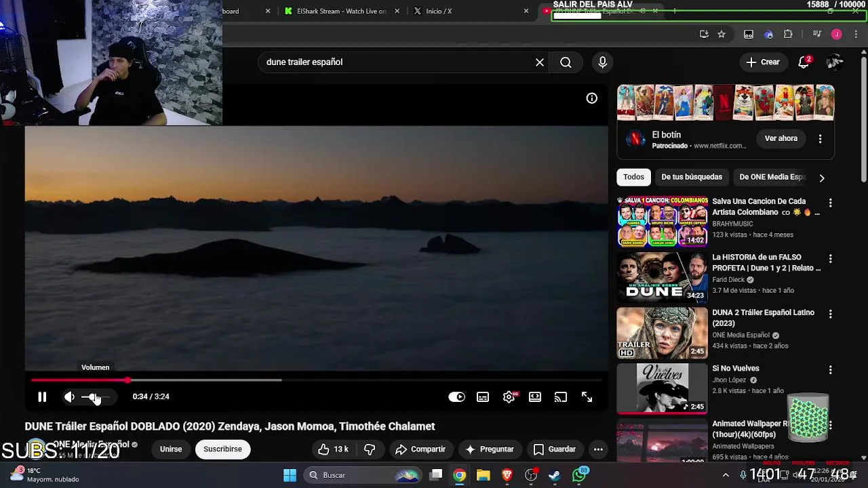Open more options for 'Salva Una Cancion' video

pos(830,203)
